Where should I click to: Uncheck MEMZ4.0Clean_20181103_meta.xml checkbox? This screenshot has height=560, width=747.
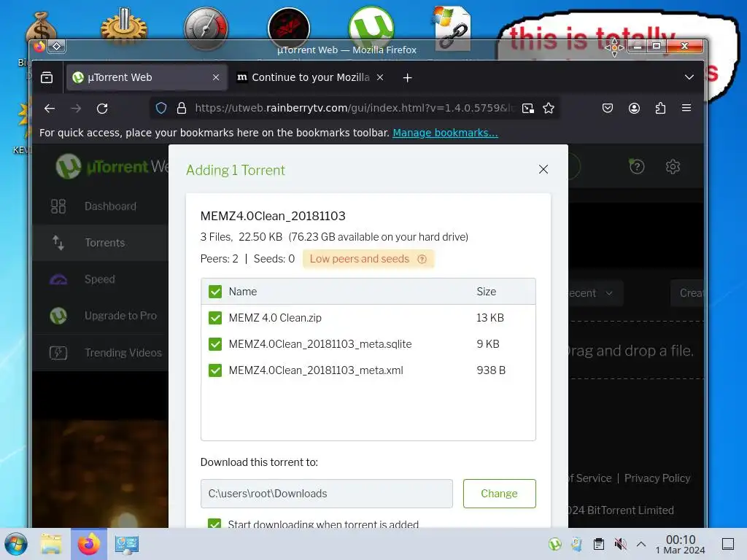(215, 370)
